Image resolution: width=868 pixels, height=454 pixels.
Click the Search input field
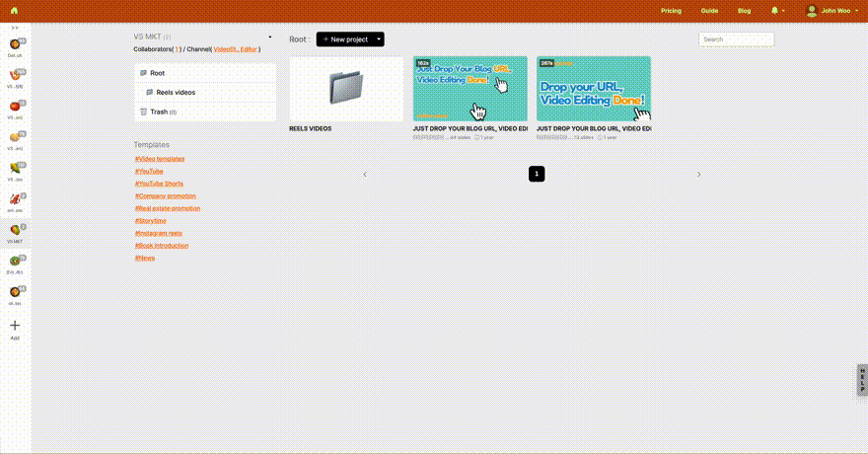click(736, 39)
